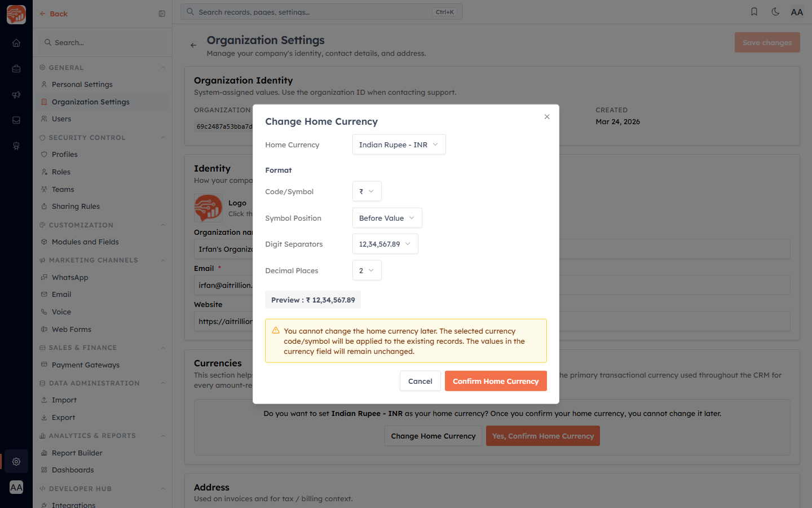Collapse the Analytics & Reports section
The width and height of the screenshot is (812, 508).
coord(163,436)
